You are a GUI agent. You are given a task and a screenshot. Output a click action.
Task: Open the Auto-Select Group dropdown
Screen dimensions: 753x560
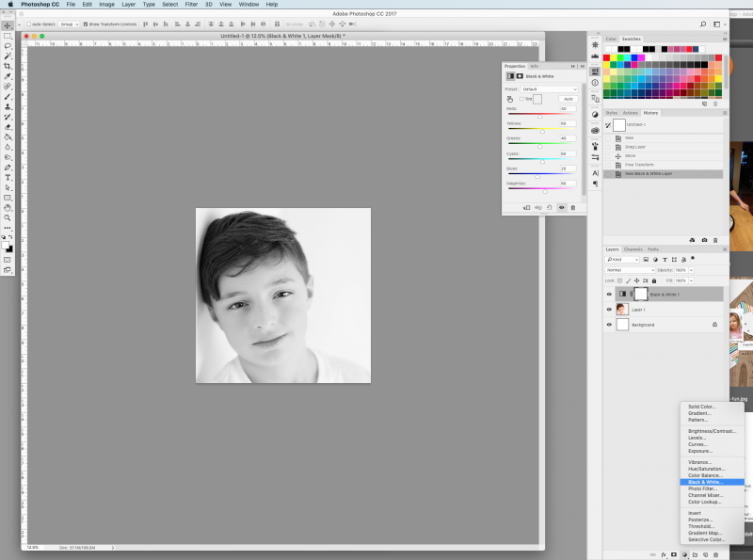point(69,24)
